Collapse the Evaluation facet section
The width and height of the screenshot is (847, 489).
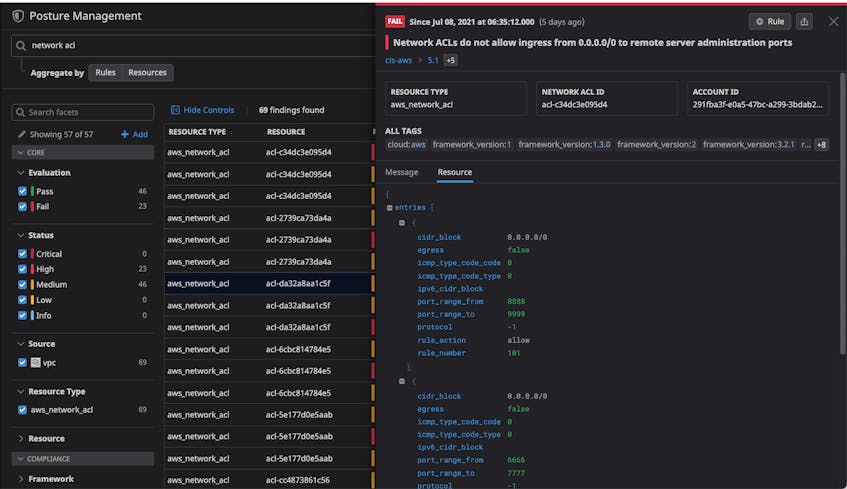pyautogui.click(x=21, y=172)
